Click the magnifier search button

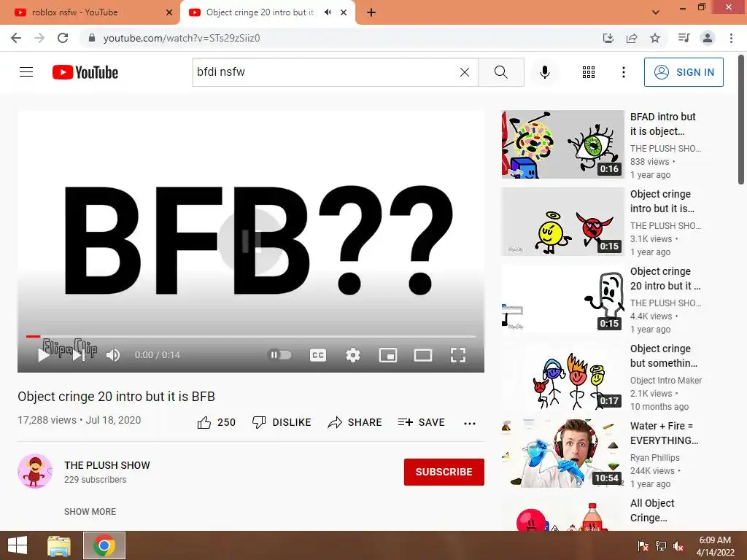point(500,72)
